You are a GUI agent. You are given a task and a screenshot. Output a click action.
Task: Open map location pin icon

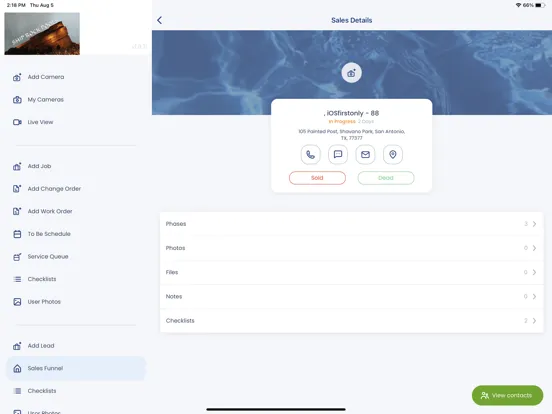[393, 155]
